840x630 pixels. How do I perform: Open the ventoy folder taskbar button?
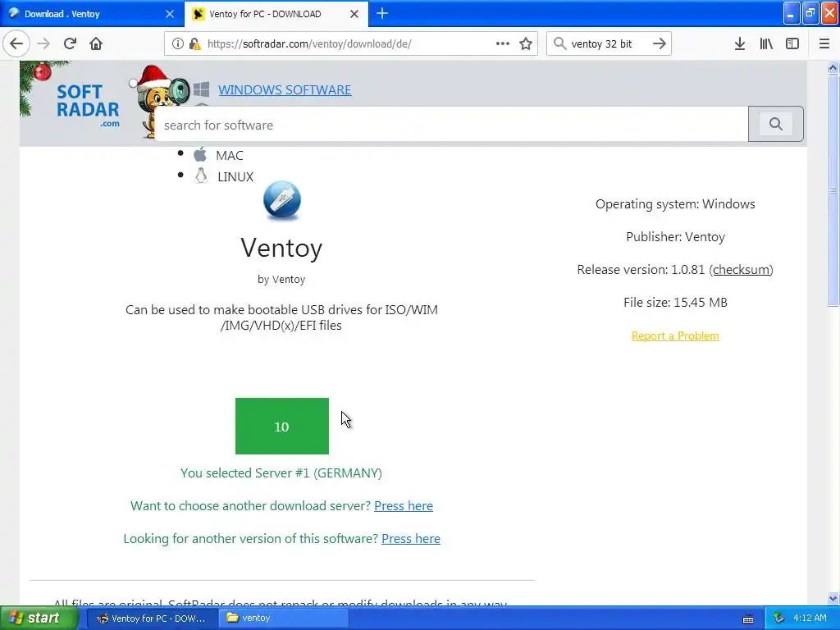284,619
